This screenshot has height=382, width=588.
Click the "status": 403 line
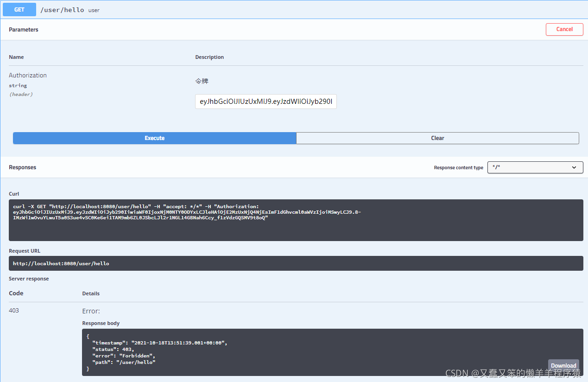point(113,349)
